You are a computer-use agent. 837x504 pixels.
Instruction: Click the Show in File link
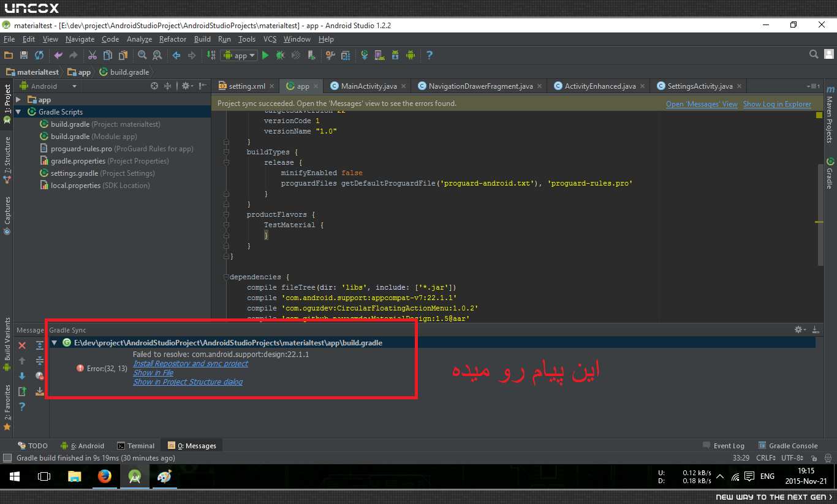pyautogui.click(x=153, y=372)
